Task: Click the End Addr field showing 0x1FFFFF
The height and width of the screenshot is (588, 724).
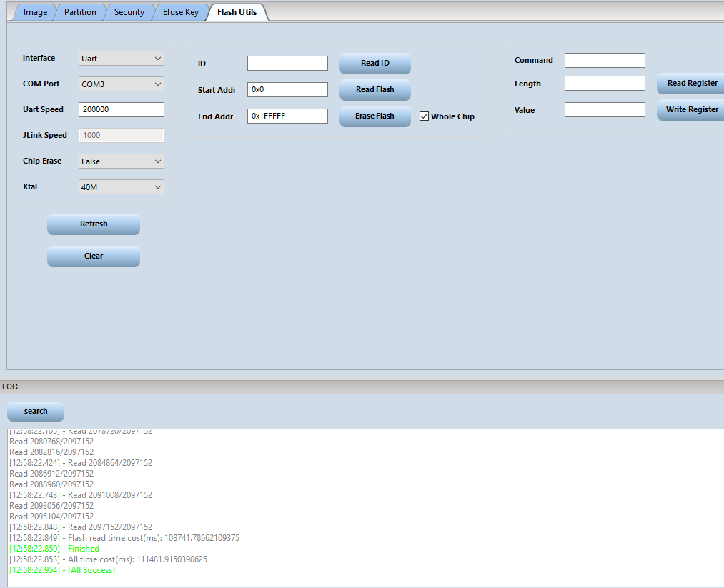Action: click(x=287, y=116)
